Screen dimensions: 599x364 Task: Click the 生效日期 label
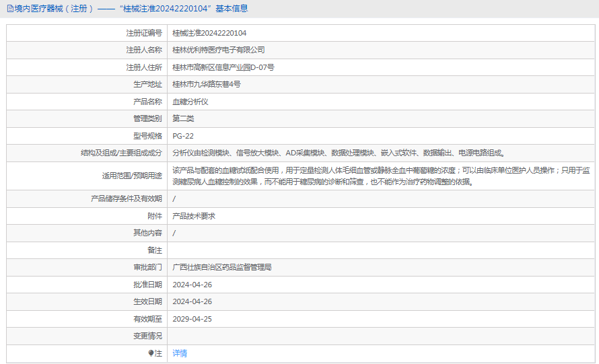coord(147,301)
